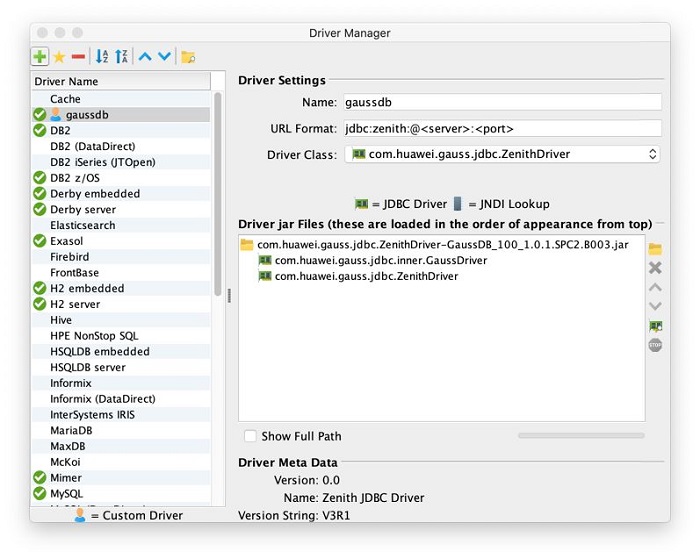Click the green checkmark beside H2 server
Image resolution: width=700 pixels, height=559 pixels.
(40, 304)
